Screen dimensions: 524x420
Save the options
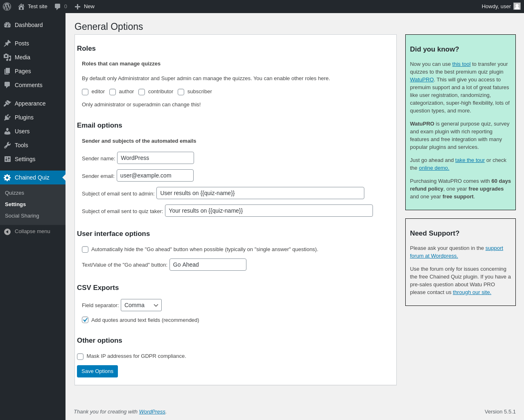(97, 371)
